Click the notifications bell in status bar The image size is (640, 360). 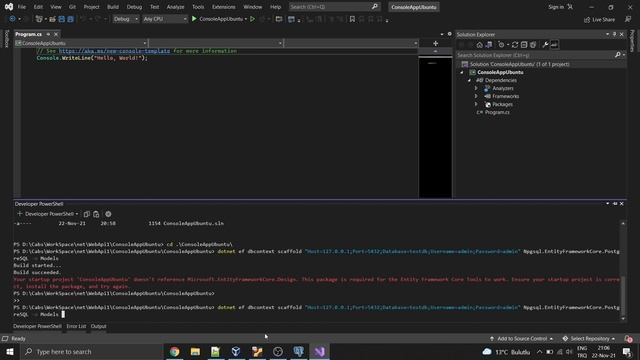pos(629,339)
